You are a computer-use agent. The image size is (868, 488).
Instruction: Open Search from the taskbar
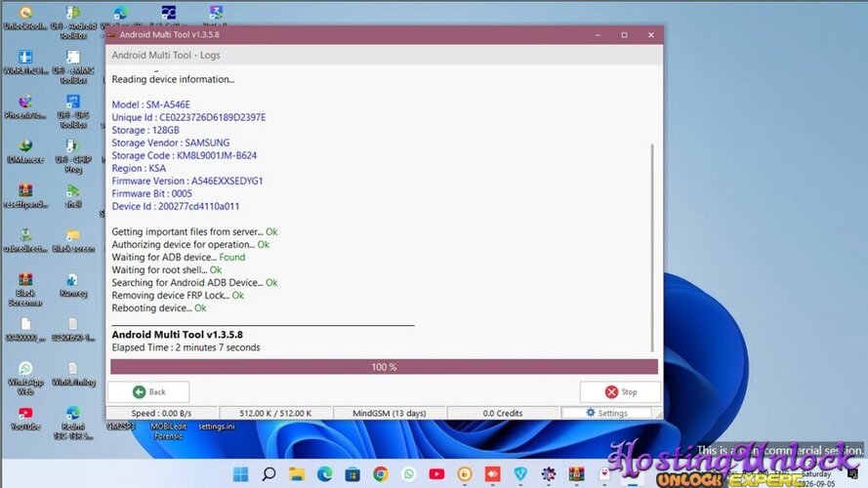tap(269, 474)
